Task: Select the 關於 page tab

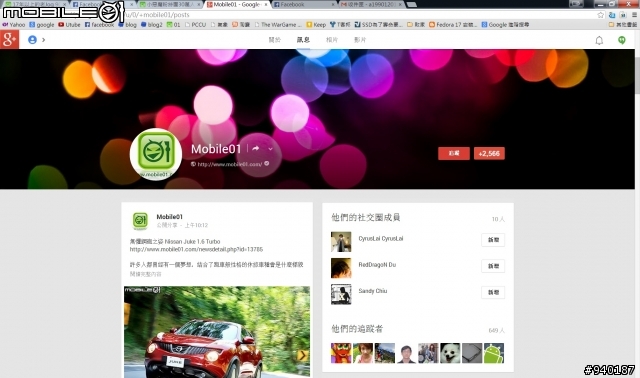Action: point(274,40)
